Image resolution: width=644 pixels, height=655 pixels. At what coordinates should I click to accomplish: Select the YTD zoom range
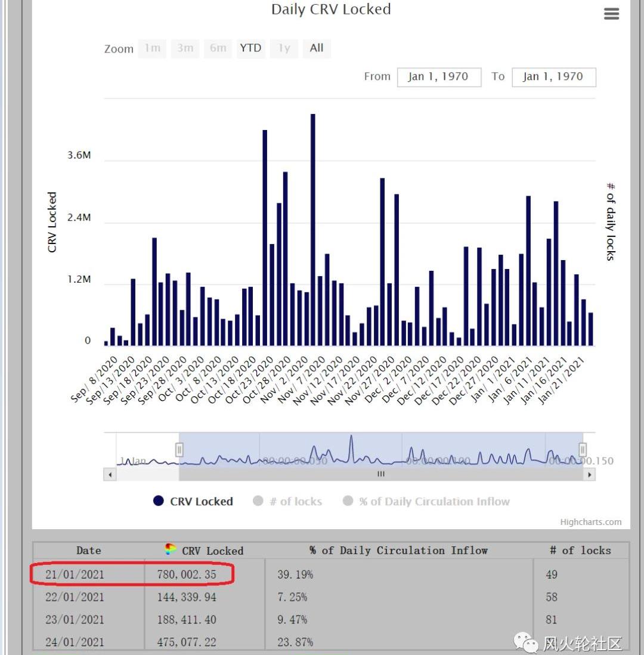pos(250,48)
